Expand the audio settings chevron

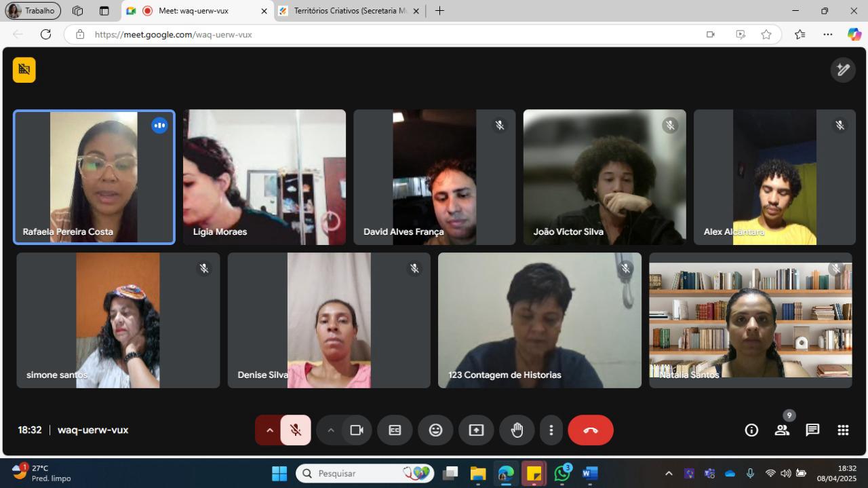[269, 430]
